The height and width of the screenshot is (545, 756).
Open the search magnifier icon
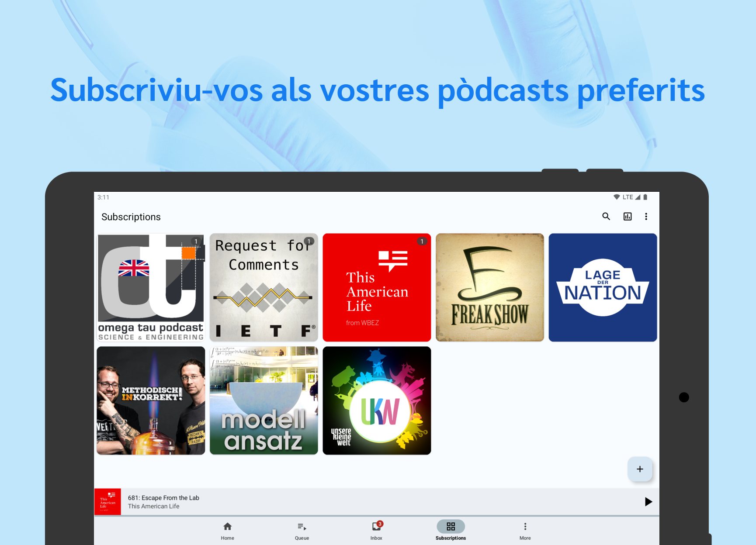pos(606,217)
